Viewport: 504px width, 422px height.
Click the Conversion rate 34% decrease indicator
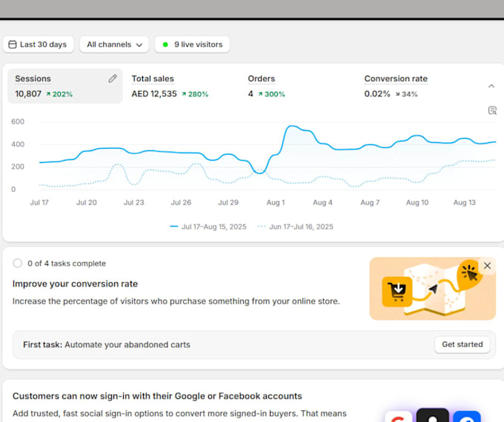[x=407, y=94]
